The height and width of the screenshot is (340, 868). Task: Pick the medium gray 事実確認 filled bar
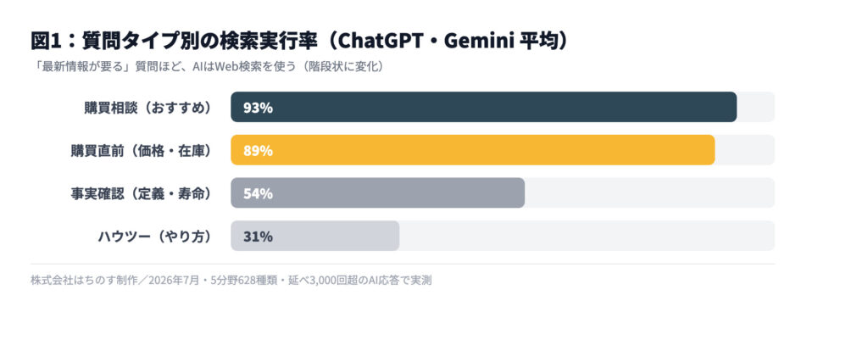coord(377,192)
